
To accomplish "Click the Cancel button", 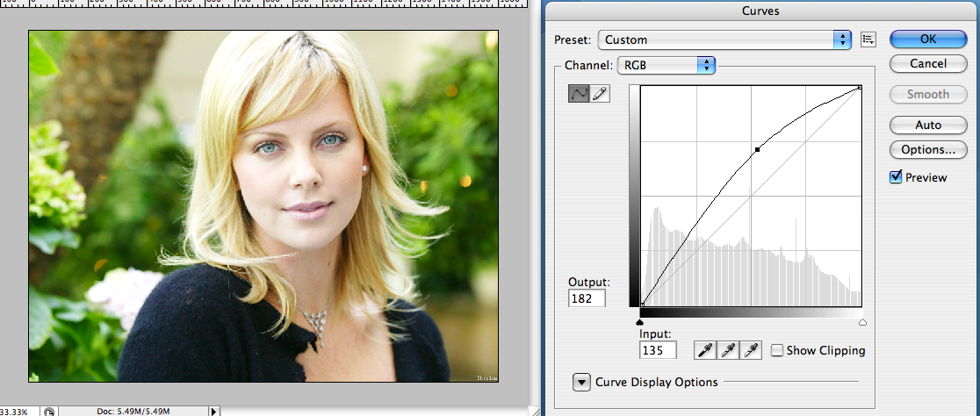I will [928, 63].
